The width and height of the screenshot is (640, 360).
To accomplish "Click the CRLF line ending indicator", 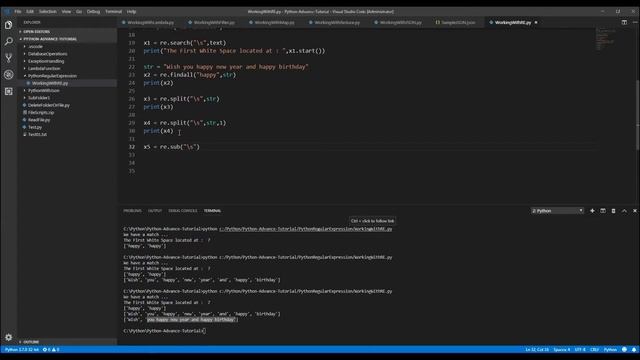I will pos(594,349).
